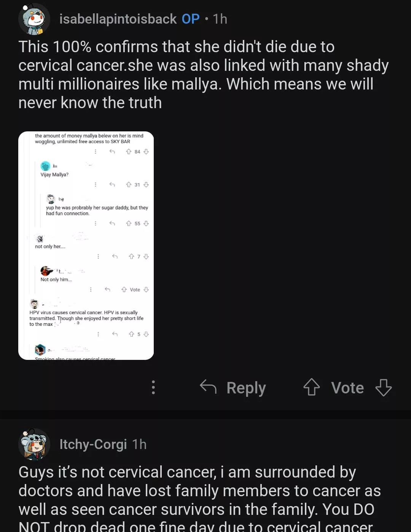Click downvote arrow beside 31 in screenshot
Viewport: 411px width, 532px height.
146,185
